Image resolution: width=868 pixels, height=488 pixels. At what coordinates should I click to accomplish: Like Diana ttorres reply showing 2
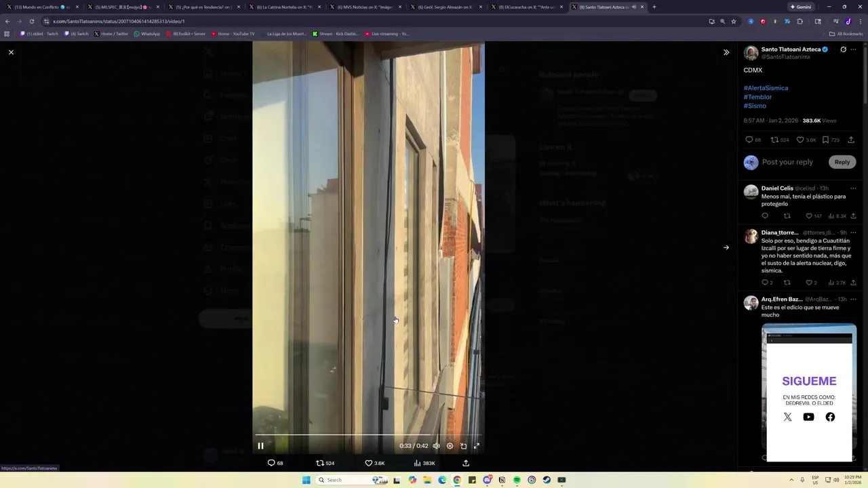[811, 283]
